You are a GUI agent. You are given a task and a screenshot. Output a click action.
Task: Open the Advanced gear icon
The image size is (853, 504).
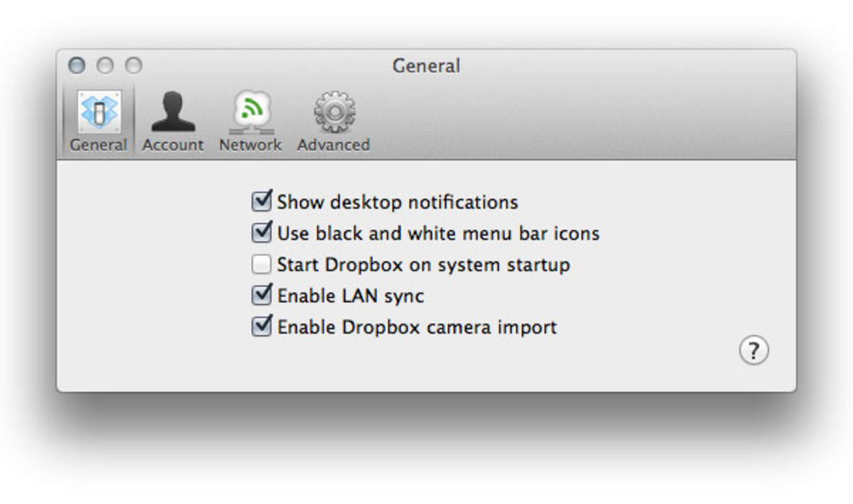[334, 111]
